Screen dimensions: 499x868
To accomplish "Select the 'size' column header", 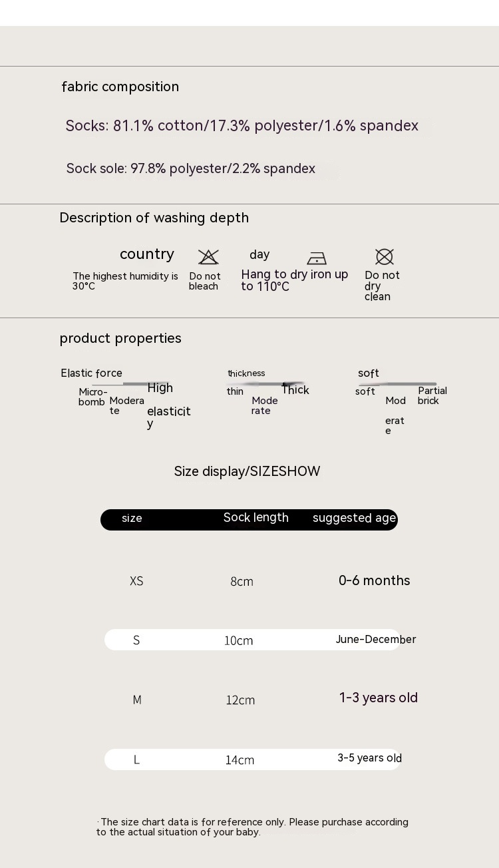I will tap(132, 519).
